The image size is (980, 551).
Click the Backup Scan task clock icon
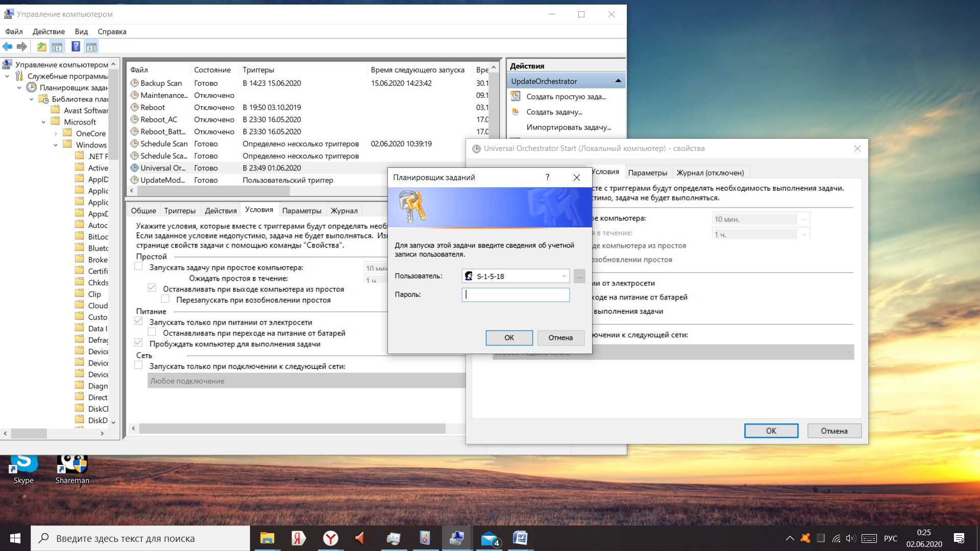point(135,83)
